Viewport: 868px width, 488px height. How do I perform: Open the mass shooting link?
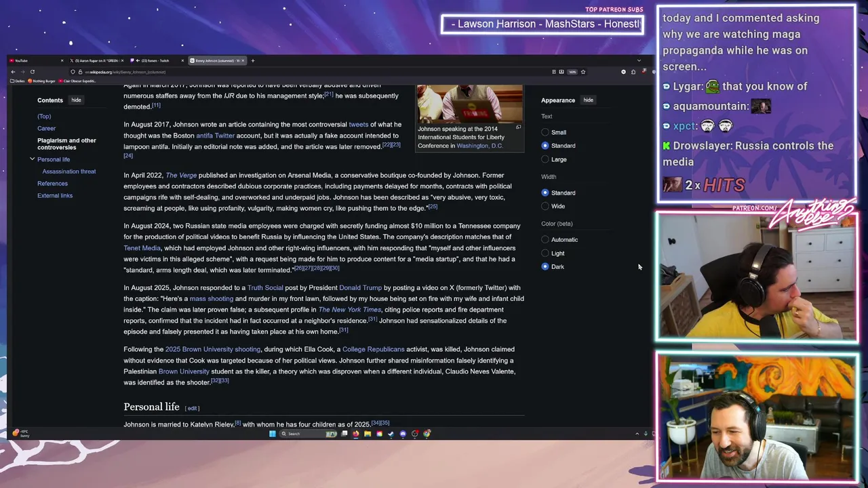tap(211, 299)
